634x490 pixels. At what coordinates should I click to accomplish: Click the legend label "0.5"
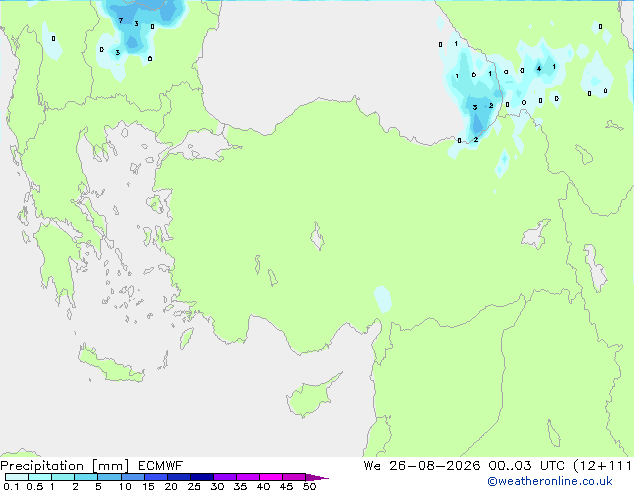[35, 486]
